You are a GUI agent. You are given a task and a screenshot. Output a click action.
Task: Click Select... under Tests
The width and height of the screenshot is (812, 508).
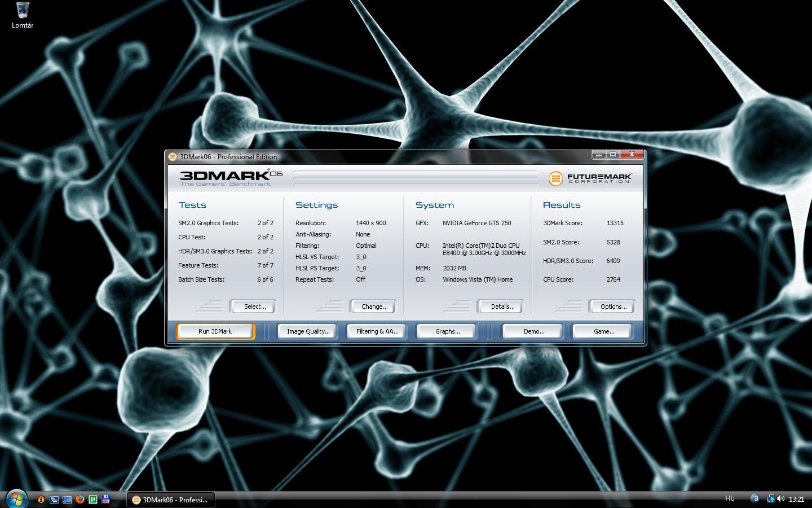pos(253,306)
